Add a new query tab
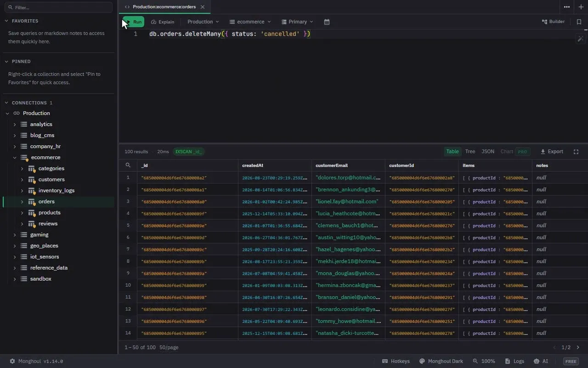 tap(581, 7)
